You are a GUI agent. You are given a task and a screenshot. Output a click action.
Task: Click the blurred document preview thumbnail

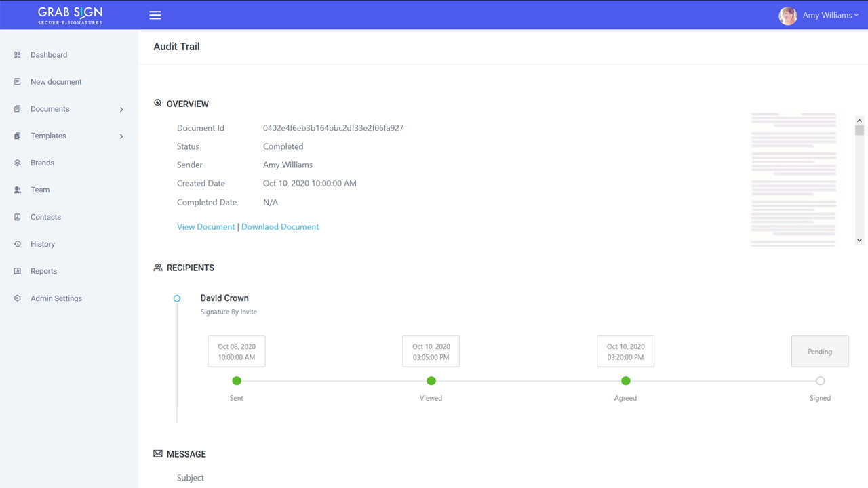795,179
